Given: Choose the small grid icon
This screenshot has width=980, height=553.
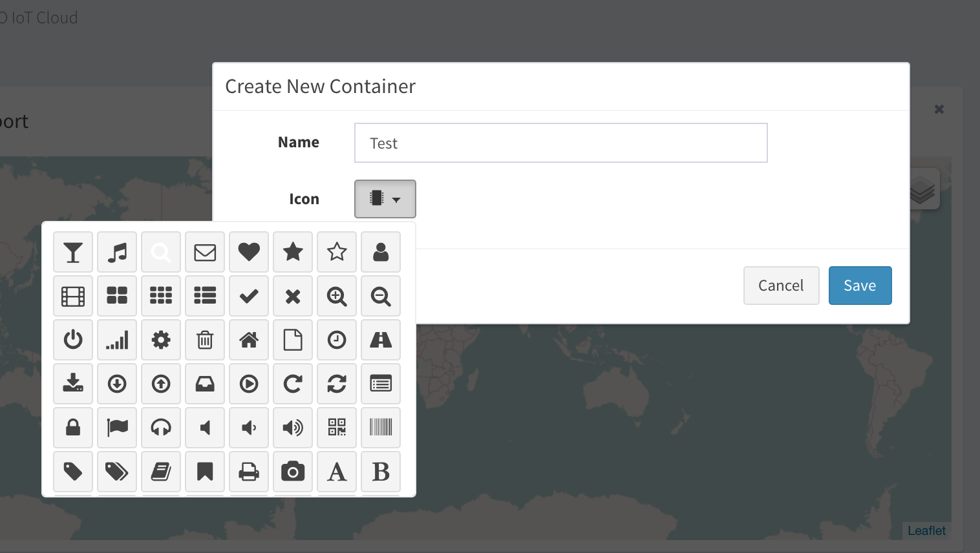Looking at the screenshot, I should [x=161, y=296].
